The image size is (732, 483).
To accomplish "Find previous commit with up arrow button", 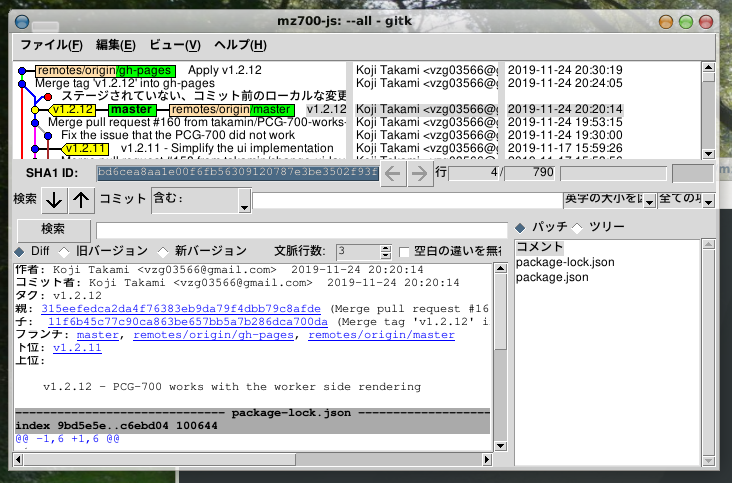I will click(81, 200).
